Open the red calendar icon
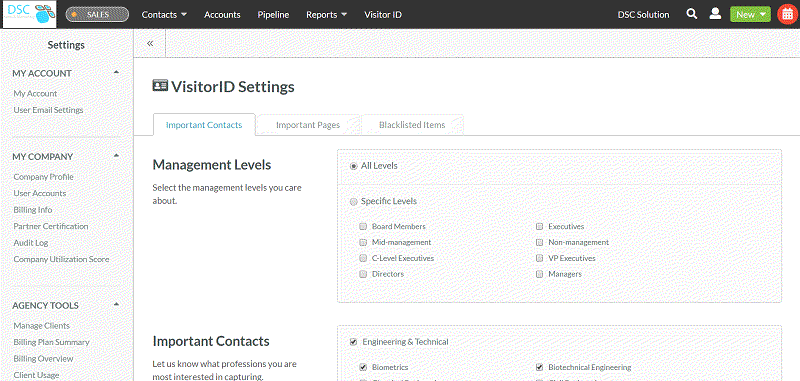 pyautogui.click(x=788, y=14)
